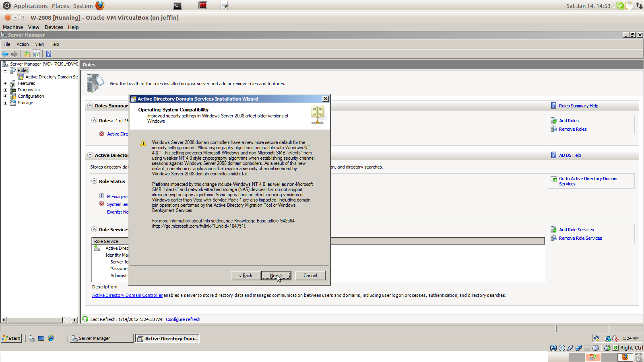644x362 pixels.
Task: Collapse the Roles Summary section chevron
Action: pos(90,106)
